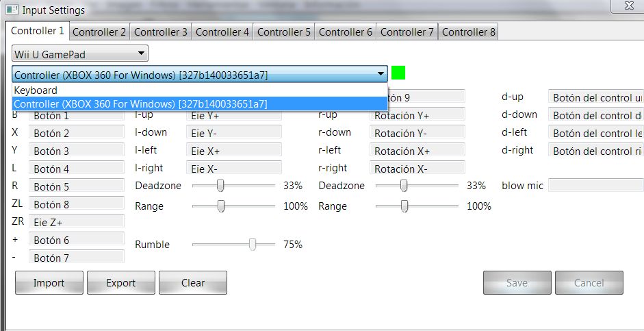This screenshot has width=644, height=331.
Task: Click the ZR mapping field Eje Z+
Action: coord(77,221)
